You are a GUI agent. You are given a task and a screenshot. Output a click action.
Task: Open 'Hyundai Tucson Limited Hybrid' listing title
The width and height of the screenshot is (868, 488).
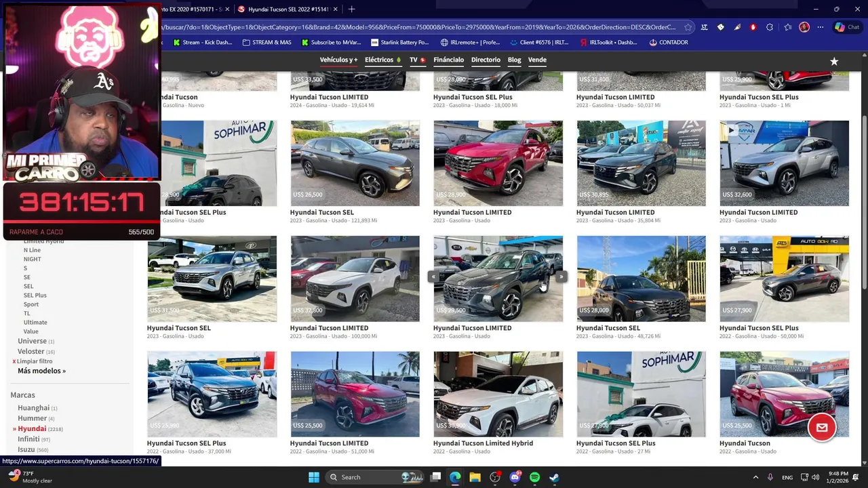click(x=483, y=443)
